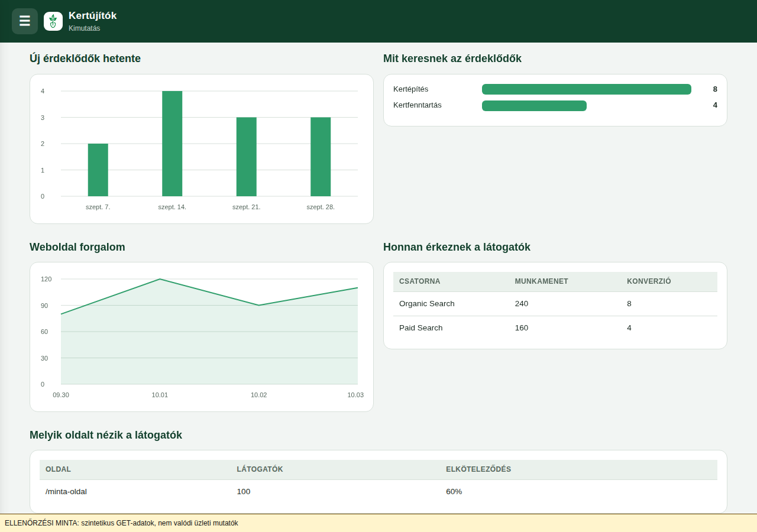
Task: Click the Kertújítók plant logo icon
Action: pyautogui.click(x=53, y=21)
